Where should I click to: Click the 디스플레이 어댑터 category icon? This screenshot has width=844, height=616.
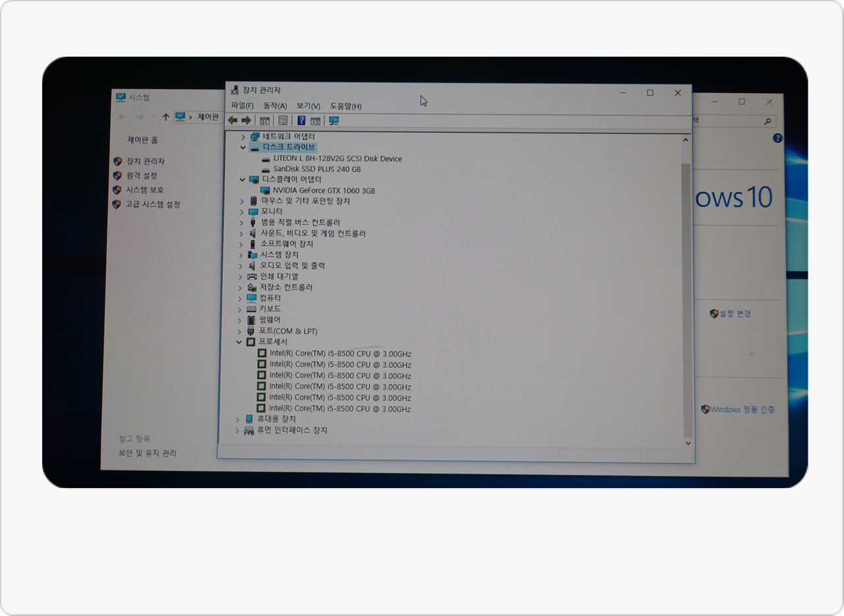click(254, 180)
